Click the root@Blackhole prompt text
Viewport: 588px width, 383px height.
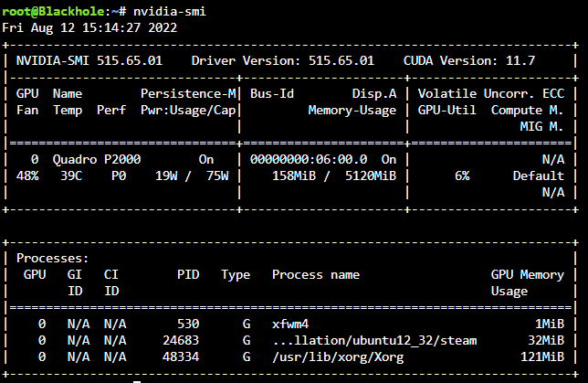pyautogui.click(x=53, y=11)
